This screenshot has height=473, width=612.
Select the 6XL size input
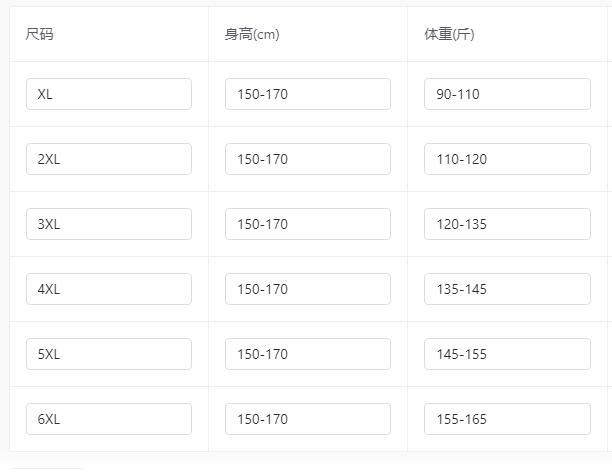tap(109, 419)
